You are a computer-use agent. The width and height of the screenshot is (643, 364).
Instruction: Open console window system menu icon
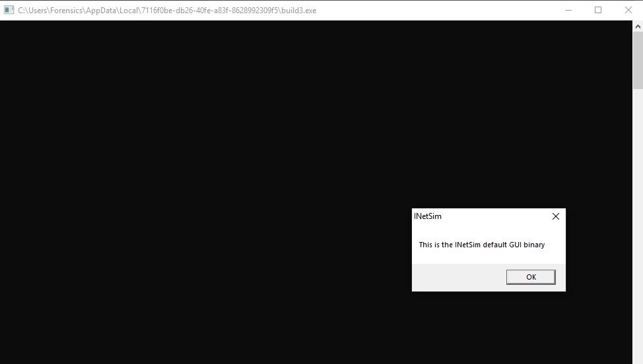tap(9, 10)
